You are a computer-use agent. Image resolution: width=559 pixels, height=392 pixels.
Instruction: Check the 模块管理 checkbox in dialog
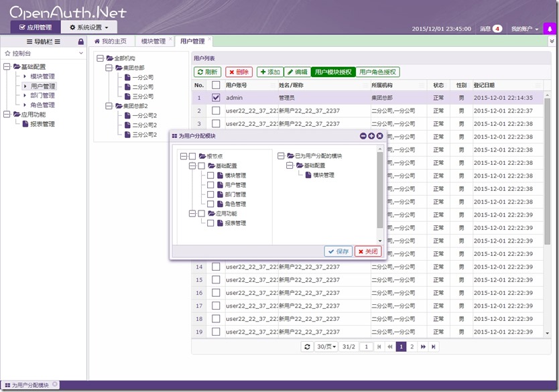[x=210, y=176]
